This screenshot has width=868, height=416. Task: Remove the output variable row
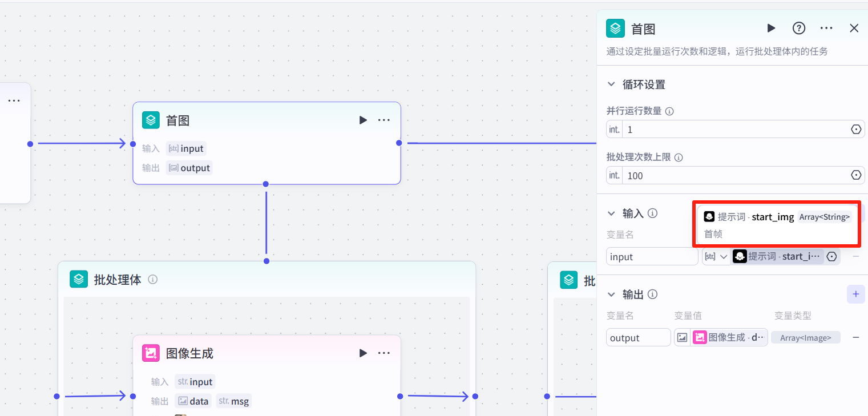pos(856,338)
